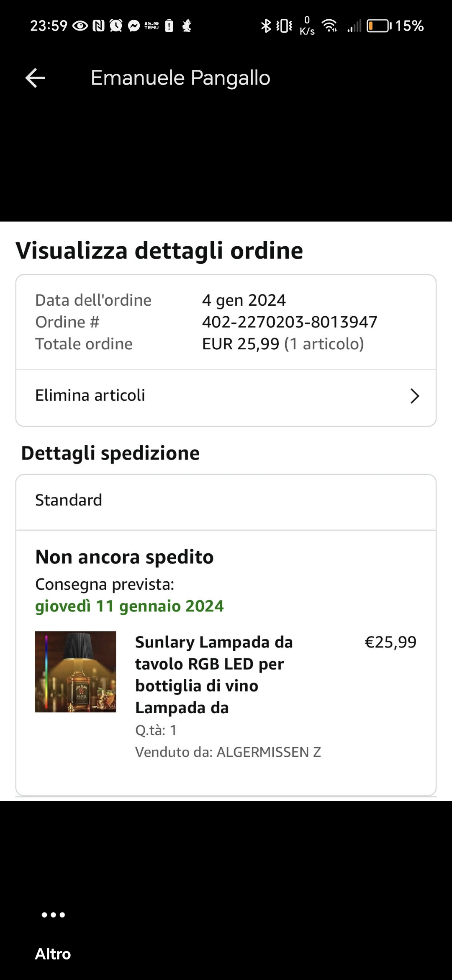Tap the eye comfort status icon

[80, 26]
